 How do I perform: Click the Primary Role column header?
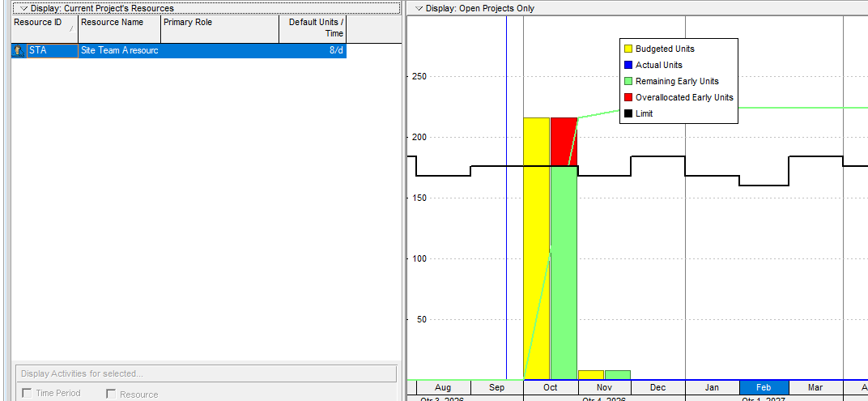[x=219, y=29]
